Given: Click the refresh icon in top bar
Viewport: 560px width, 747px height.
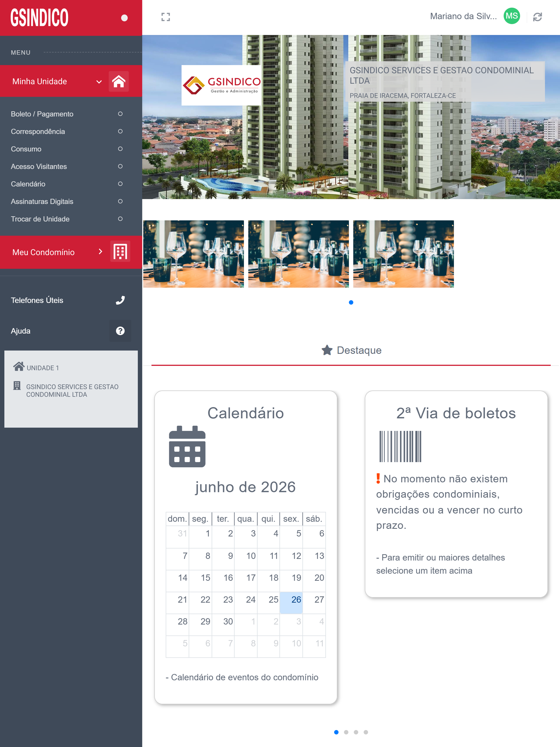Looking at the screenshot, I should click(x=537, y=17).
